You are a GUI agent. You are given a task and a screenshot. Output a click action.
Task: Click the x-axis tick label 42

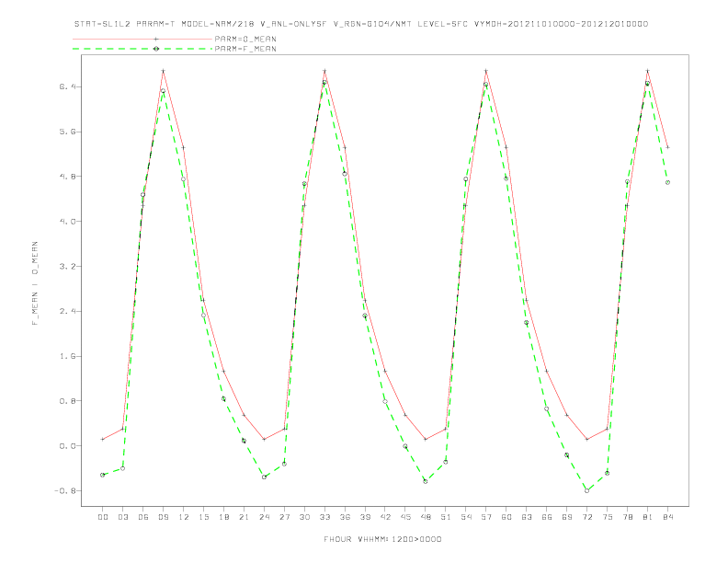385,517
